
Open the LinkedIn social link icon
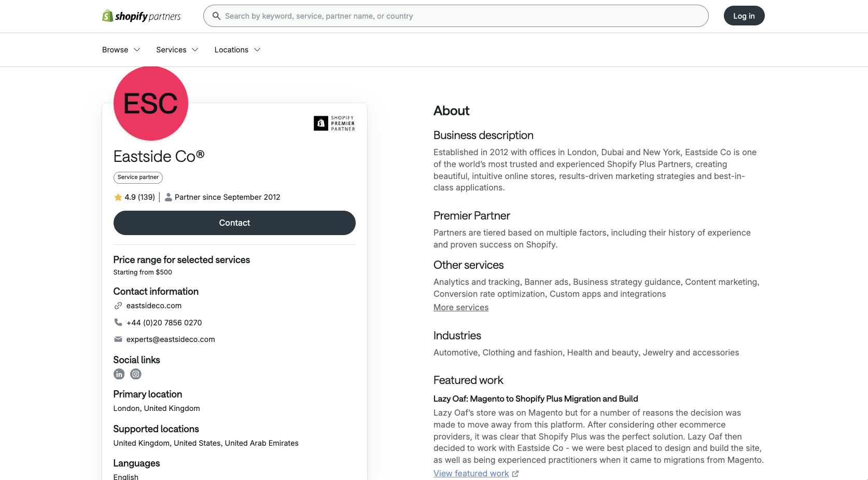pyautogui.click(x=119, y=374)
